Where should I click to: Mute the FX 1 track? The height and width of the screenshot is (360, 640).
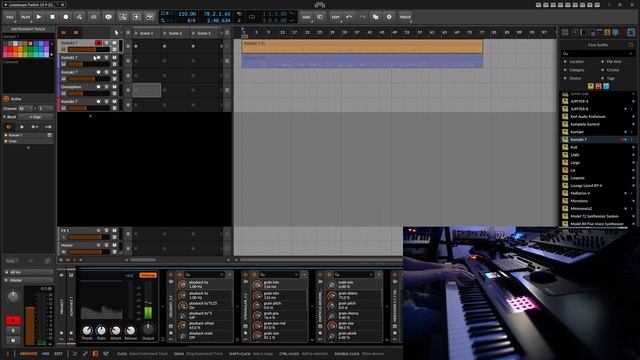click(x=114, y=231)
